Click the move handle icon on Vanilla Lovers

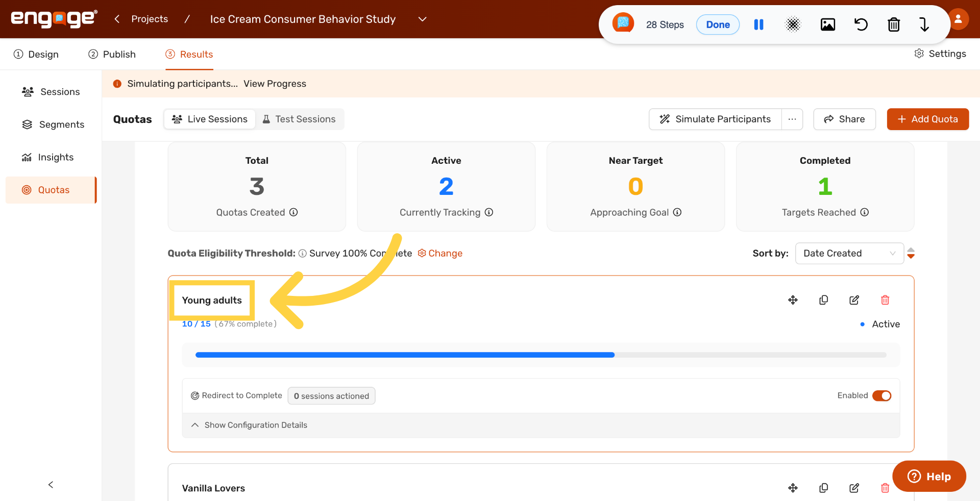click(793, 488)
